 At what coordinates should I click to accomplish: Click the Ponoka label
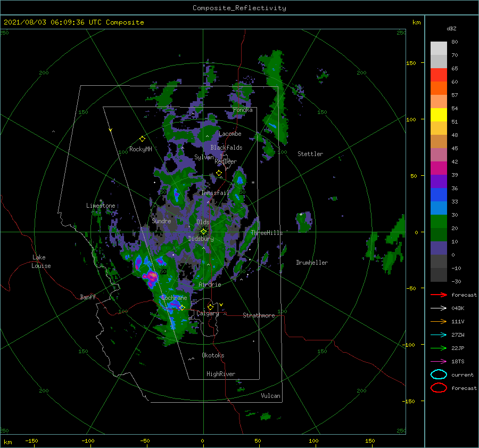click(243, 110)
